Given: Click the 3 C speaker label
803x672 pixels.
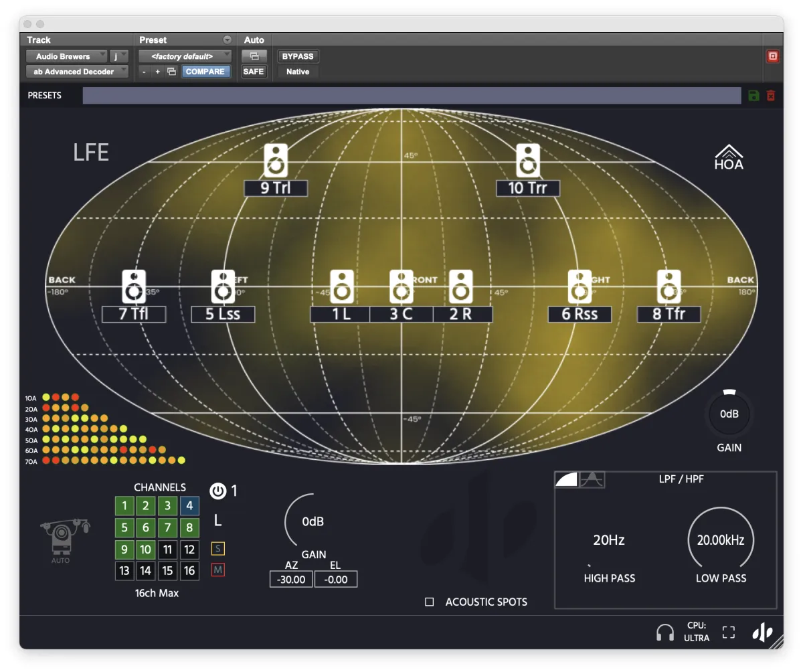Looking at the screenshot, I should (401, 314).
